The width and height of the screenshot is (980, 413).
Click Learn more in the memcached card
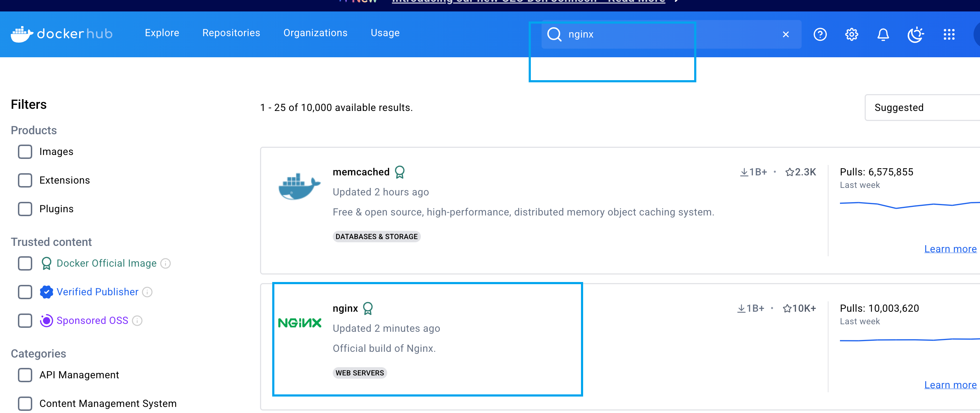(950, 249)
